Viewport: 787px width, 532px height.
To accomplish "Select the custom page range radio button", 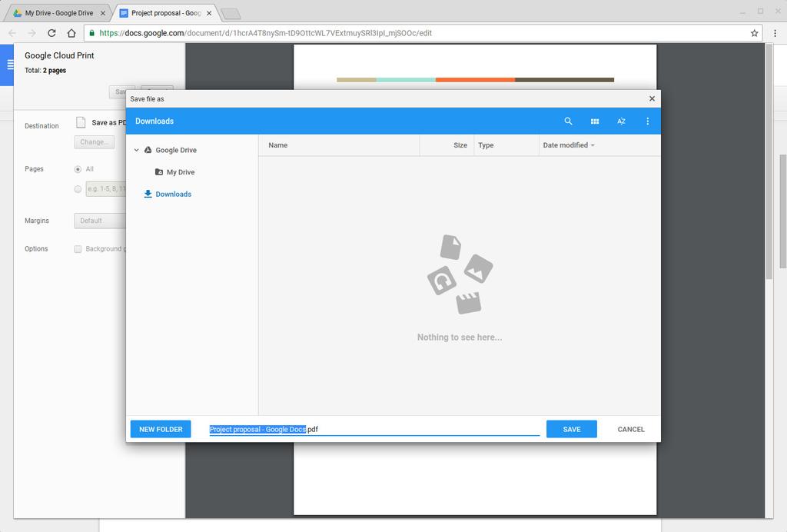I will (x=78, y=189).
